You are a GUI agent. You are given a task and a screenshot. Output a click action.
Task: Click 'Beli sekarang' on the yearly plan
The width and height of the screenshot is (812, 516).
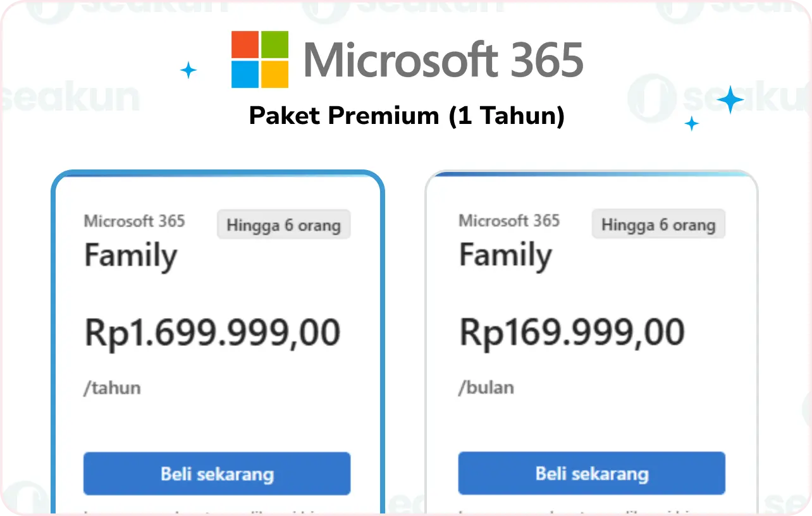(217, 473)
